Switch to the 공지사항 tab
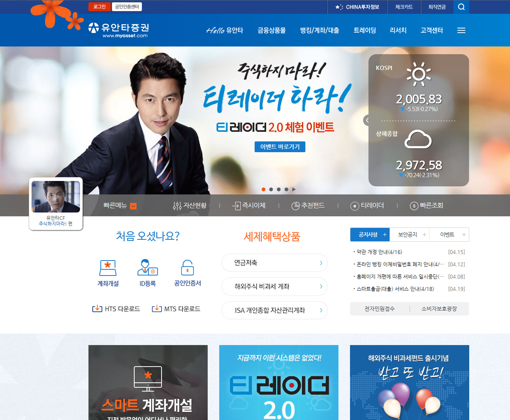The width and height of the screenshot is (510, 420). click(370, 234)
